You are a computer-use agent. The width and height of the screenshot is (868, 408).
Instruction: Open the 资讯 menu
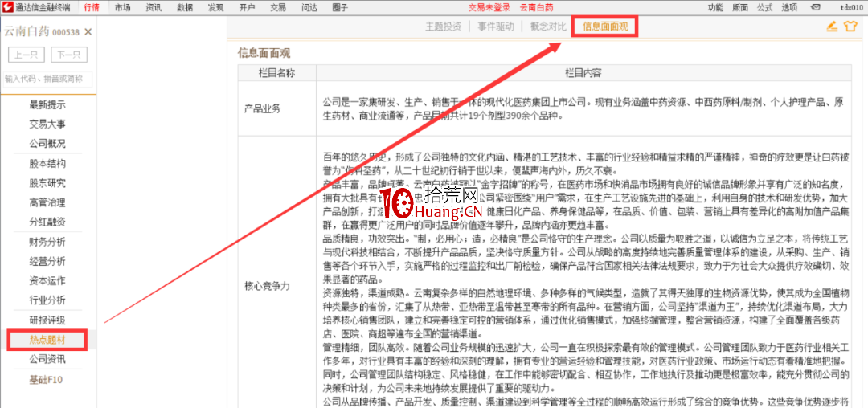point(154,8)
